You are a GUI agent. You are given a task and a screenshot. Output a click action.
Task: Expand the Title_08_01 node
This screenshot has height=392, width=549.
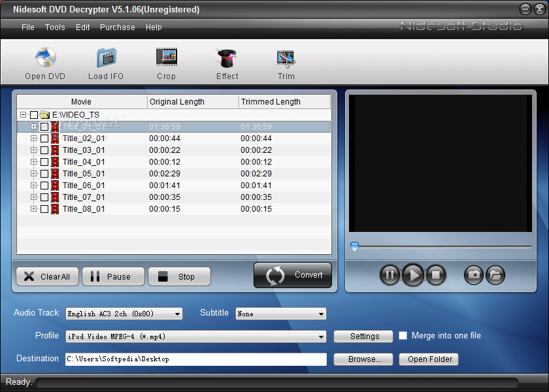33,209
